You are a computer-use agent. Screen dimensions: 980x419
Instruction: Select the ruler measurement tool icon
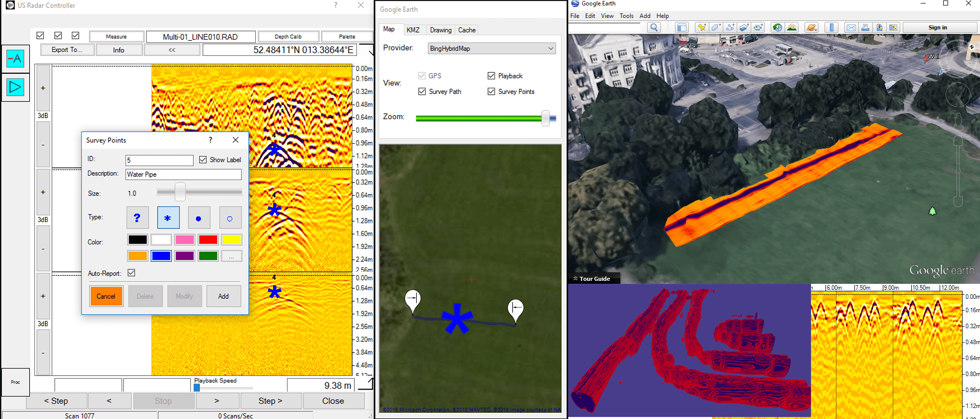(x=831, y=27)
